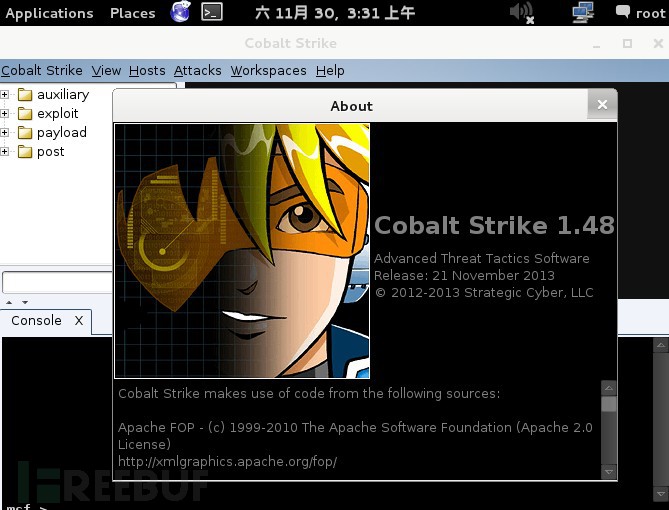
Task: Launch the web browser from top panel
Action: pyautogui.click(x=180, y=12)
